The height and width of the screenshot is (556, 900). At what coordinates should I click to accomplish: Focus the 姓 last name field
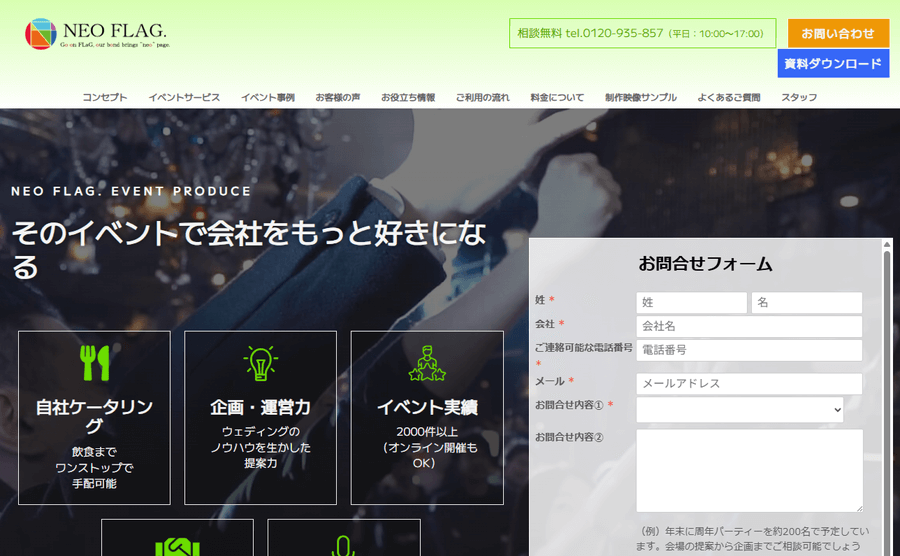pyautogui.click(x=692, y=302)
